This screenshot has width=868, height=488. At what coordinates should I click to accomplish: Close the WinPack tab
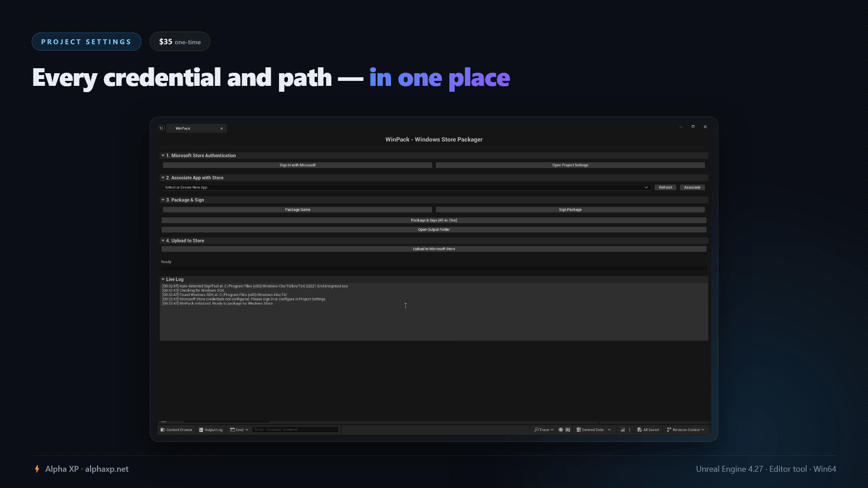coord(222,128)
